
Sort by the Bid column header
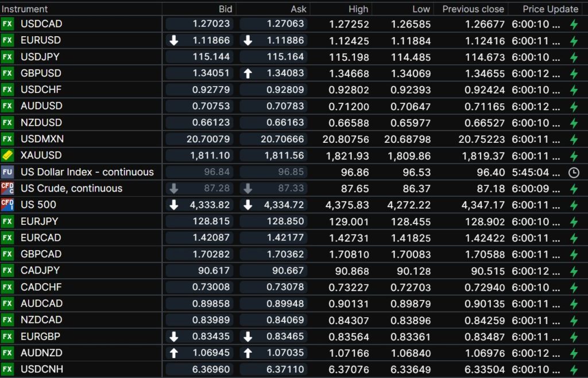226,9
